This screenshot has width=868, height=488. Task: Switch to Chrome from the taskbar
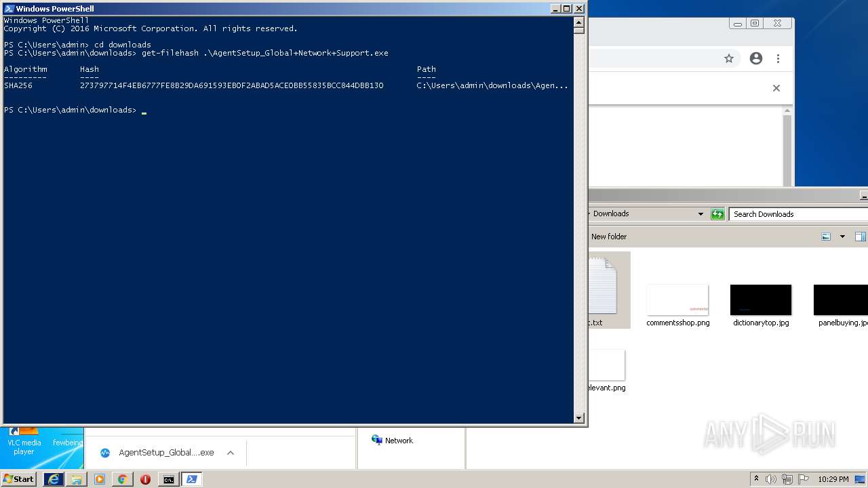(x=123, y=479)
